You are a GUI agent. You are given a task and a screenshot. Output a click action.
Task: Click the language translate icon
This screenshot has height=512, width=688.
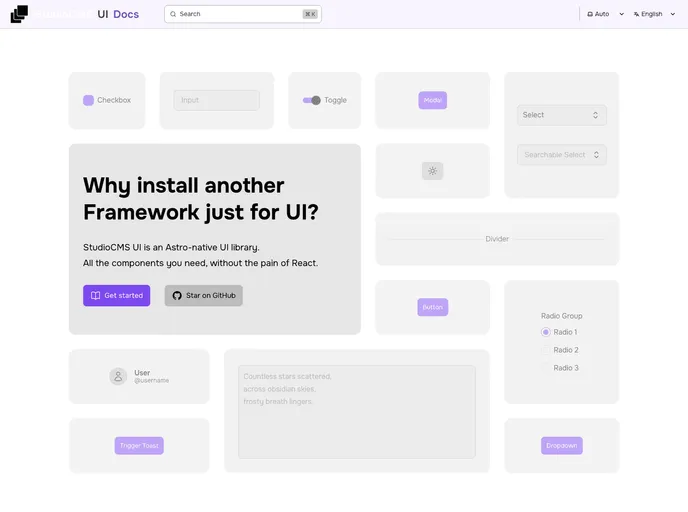pyautogui.click(x=636, y=14)
